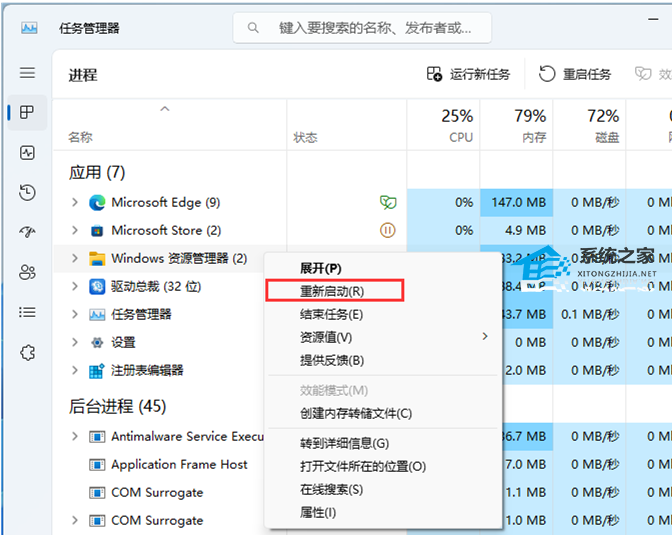Viewport: 672px width, 535px height.
Task: Open the App history sidebar icon
Action: (x=27, y=192)
